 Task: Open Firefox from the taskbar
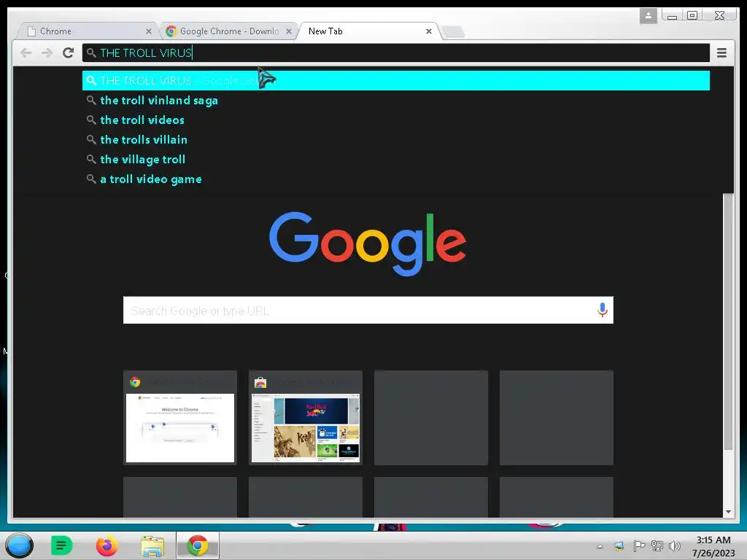pyautogui.click(x=107, y=545)
